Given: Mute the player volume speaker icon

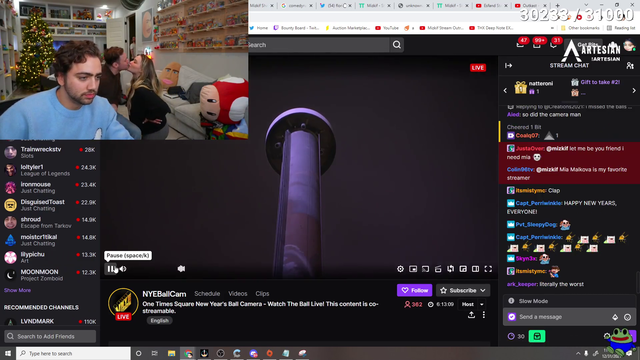Looking at the screenshot, I should [123, 269].
